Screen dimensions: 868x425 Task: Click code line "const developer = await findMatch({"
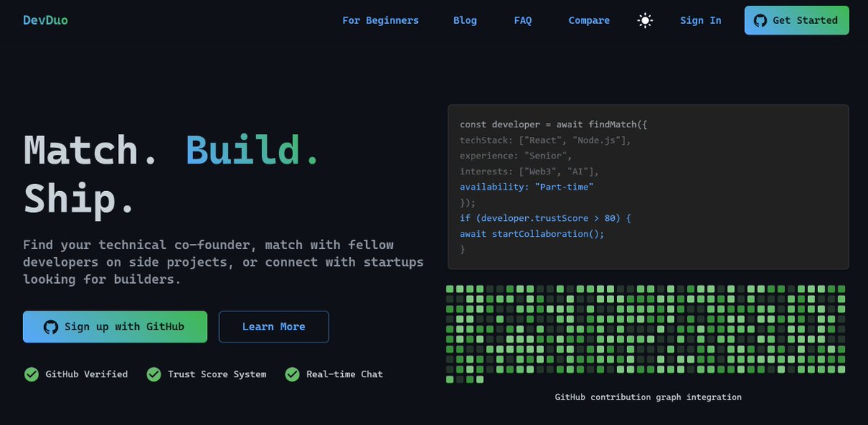[553, 125]
